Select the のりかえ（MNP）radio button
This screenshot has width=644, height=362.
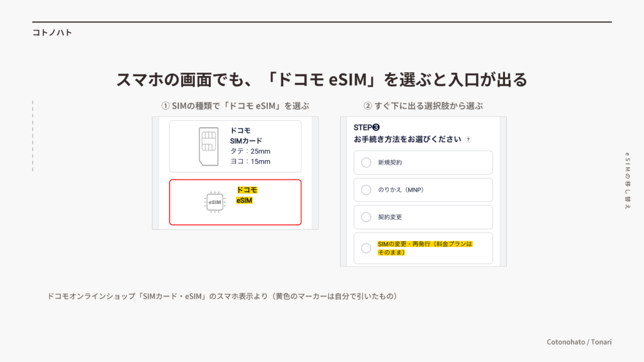366,190
